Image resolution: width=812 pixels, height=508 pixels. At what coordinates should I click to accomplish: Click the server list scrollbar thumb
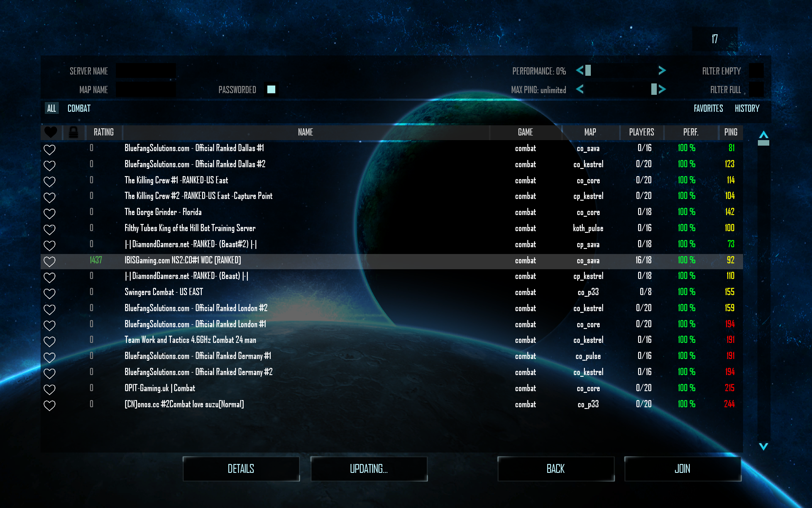763,143
